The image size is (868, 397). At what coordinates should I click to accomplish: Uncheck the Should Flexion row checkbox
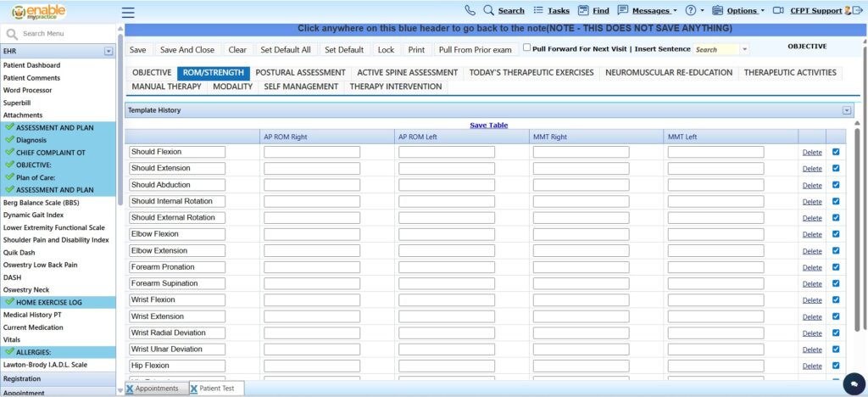point(837,152)
